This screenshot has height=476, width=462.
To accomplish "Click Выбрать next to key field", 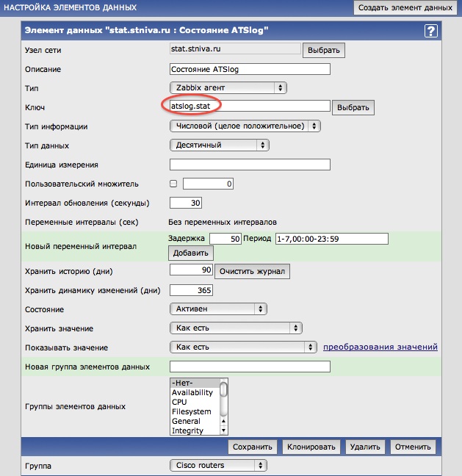I will click(x=353, y=107).
